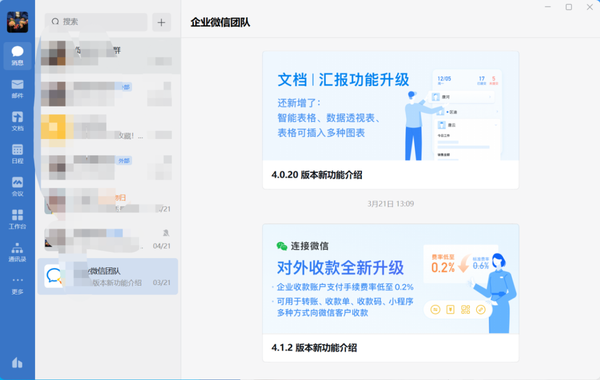This screenshot has height=380, width=600.
Task: Focus the 搜索 search field
Action: tap(96, 22)
